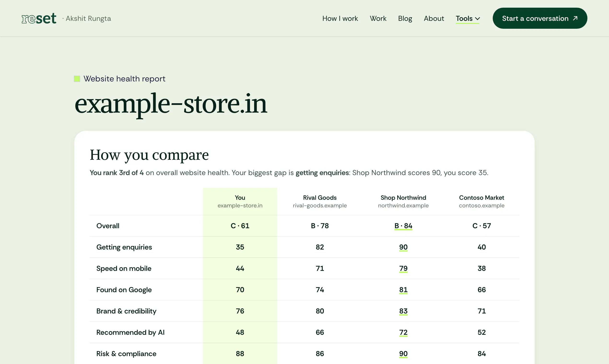Click Rival Goods Found on Google score 74
Image resolution: width=609 pixels, height=364 pixels.
click(x=320, y=290)
